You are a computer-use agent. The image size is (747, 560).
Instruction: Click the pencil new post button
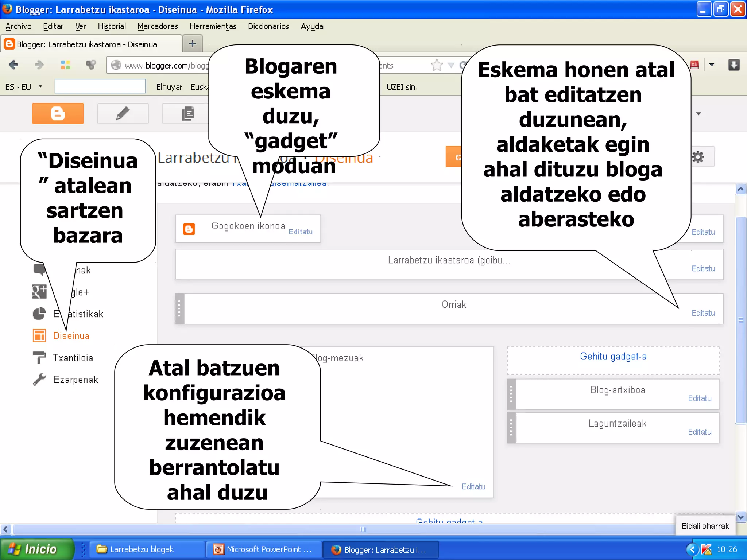click(x=123, y=113)
